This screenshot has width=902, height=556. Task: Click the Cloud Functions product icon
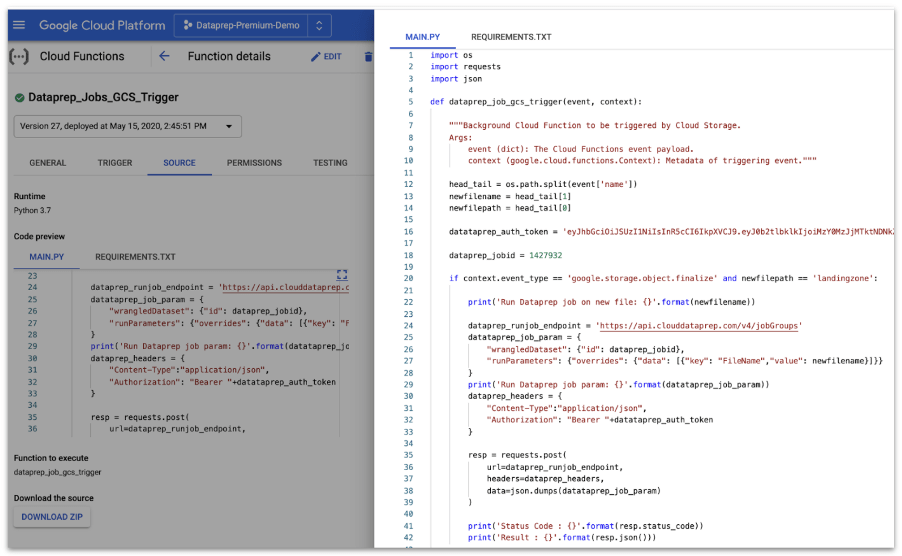click(x=19, y=56)
